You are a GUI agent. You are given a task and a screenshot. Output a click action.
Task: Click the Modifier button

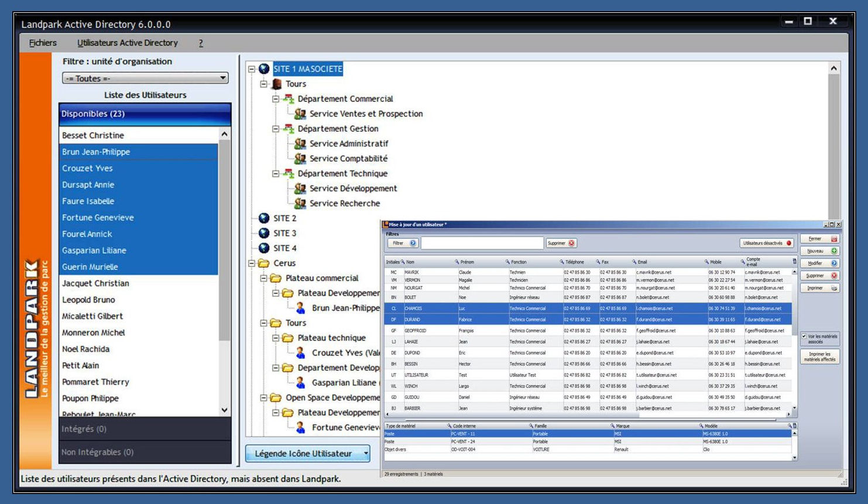[819, 263]
